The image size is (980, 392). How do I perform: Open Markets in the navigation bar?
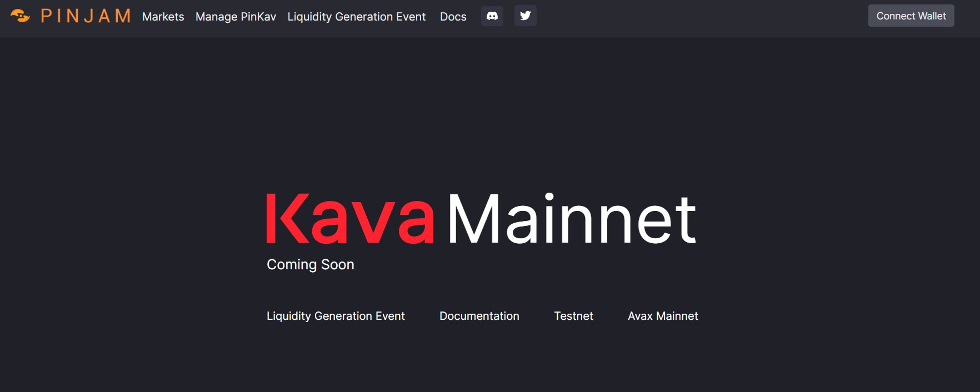pyautogui.click(x=163, y=17)
